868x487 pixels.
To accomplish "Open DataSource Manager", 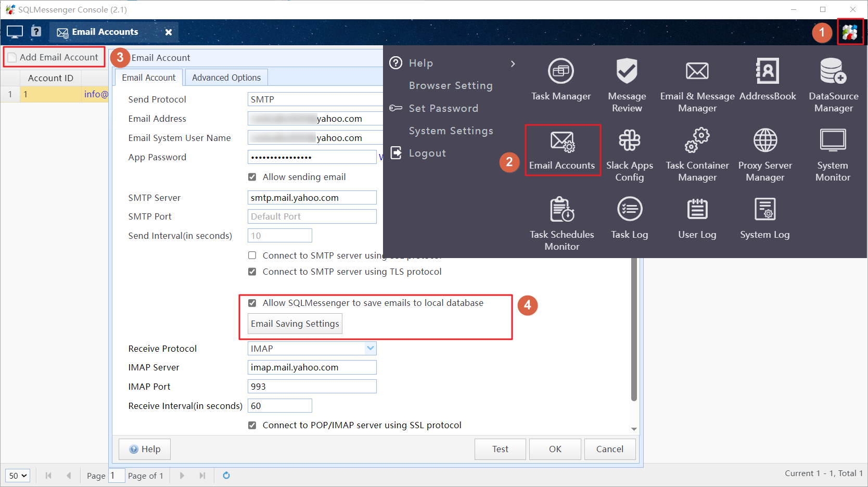I will 834,85.
